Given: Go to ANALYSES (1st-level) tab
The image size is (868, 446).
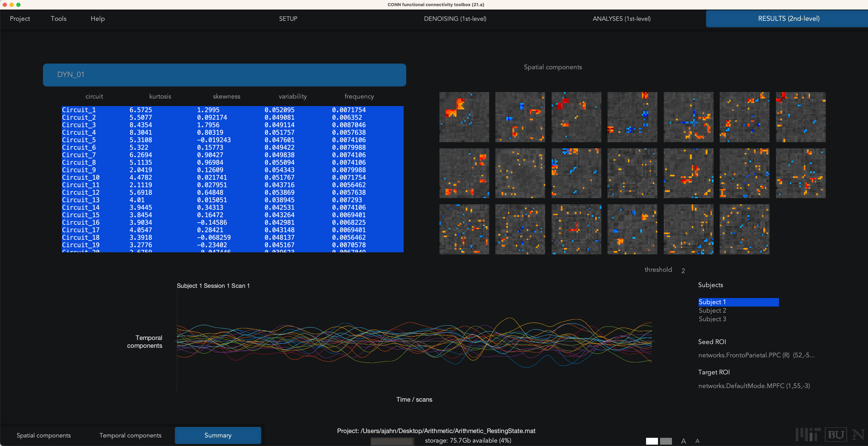Looking at the screenshot, I should tap(622, 19).
